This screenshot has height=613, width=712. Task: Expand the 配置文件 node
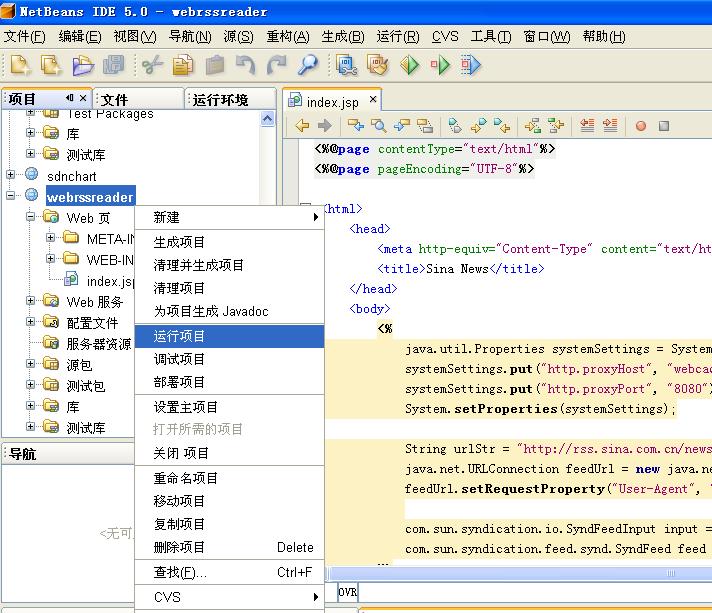(x=30, y=321)
